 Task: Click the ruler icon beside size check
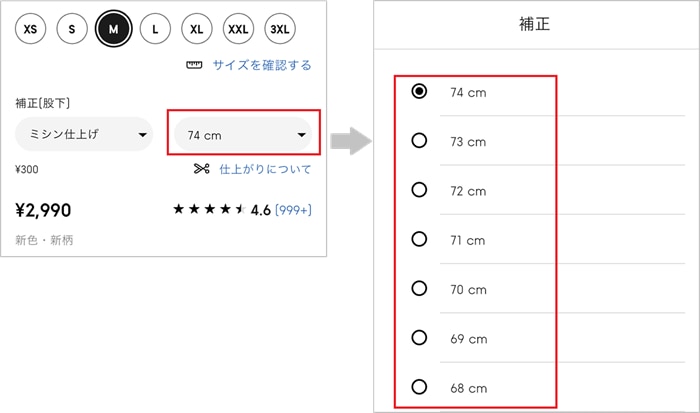194,65
